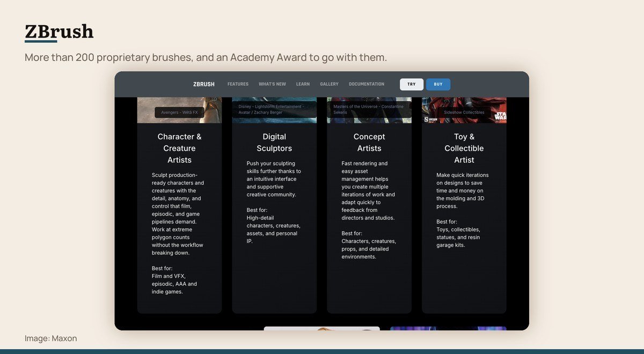The width and height of the screenshot is (644, 354).
Task: Open the DOCUMENTATION nav link
Action: pos(367,84)
